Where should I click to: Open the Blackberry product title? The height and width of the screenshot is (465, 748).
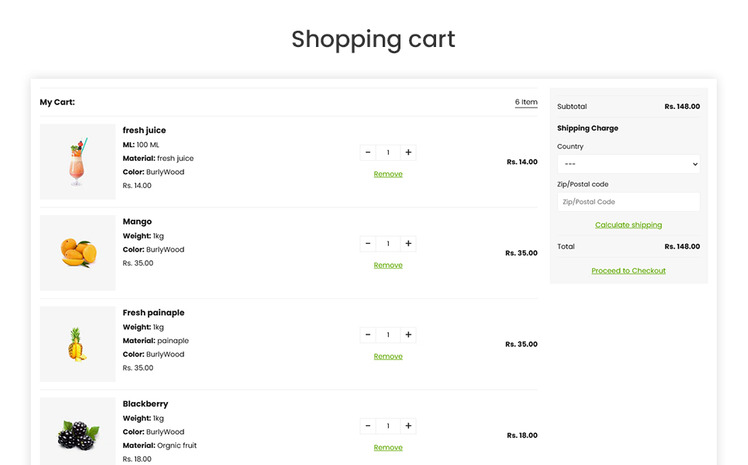[x=145, y=404]
